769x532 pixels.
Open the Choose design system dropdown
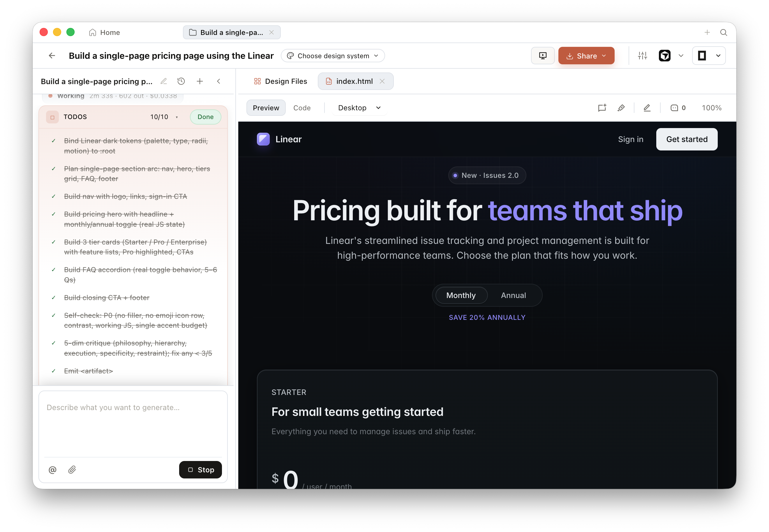pos(333,56)
